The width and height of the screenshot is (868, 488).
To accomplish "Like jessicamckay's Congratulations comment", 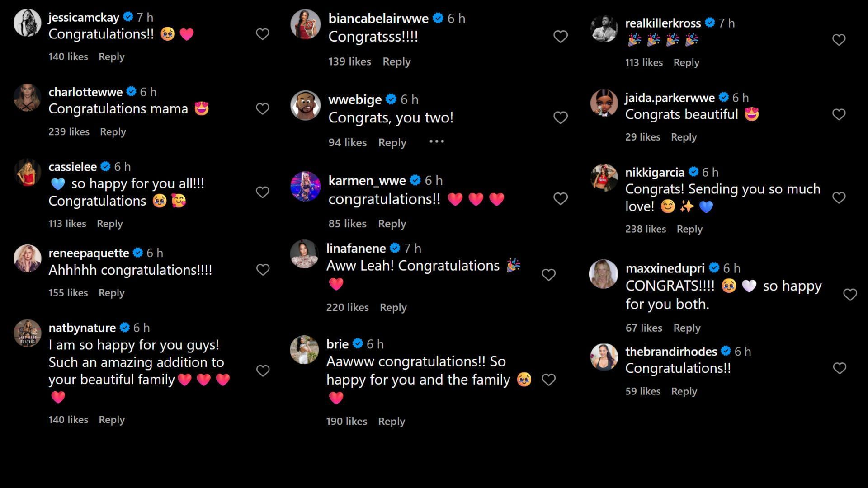I will (x=263, y=34).
